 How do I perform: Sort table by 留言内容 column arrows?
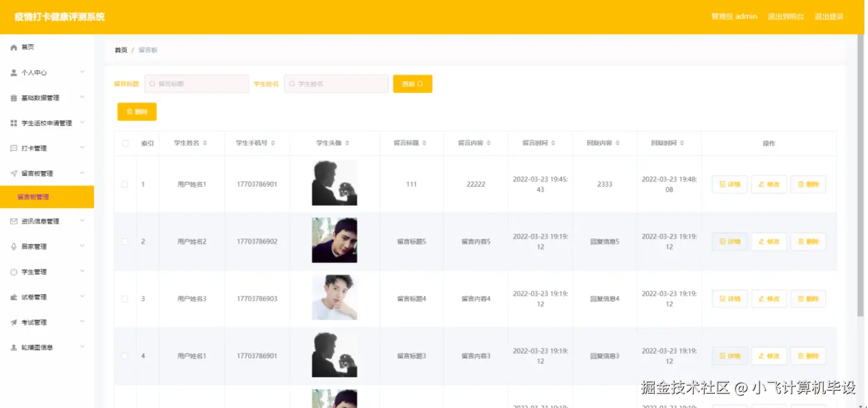pos(489,143)
